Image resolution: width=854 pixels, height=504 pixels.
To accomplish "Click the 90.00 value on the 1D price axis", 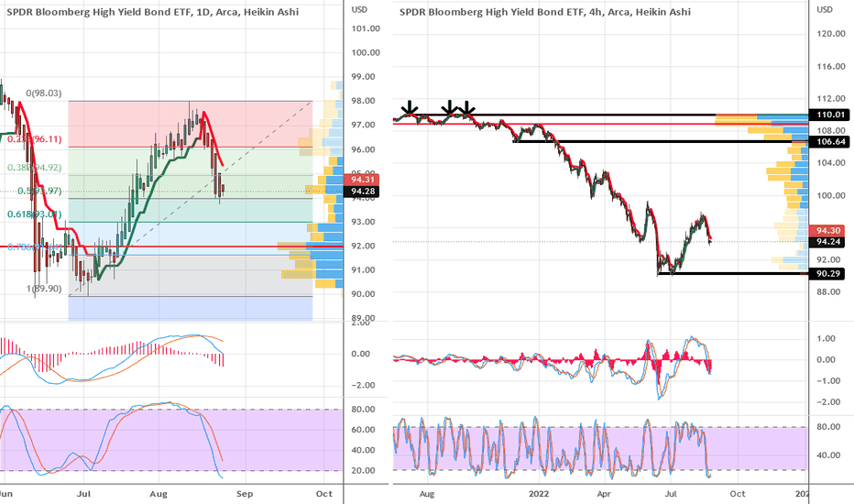I will [363, 293].
